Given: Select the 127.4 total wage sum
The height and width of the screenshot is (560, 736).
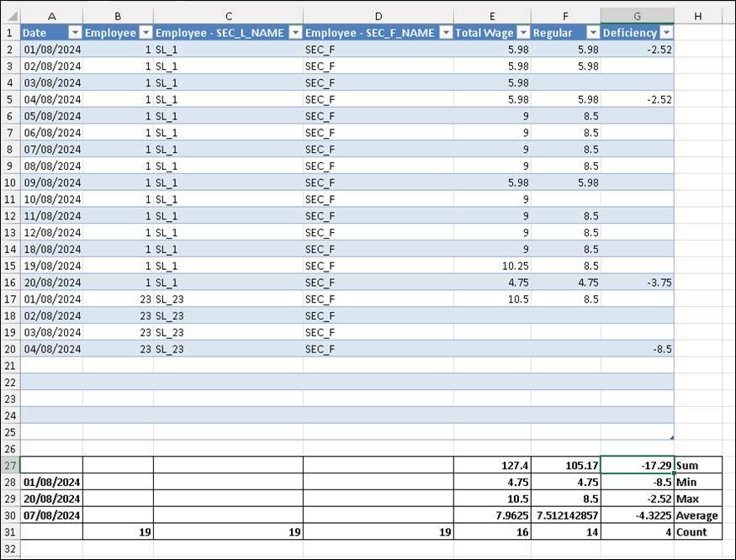Looking at the screenshot, I should [492, 465].
